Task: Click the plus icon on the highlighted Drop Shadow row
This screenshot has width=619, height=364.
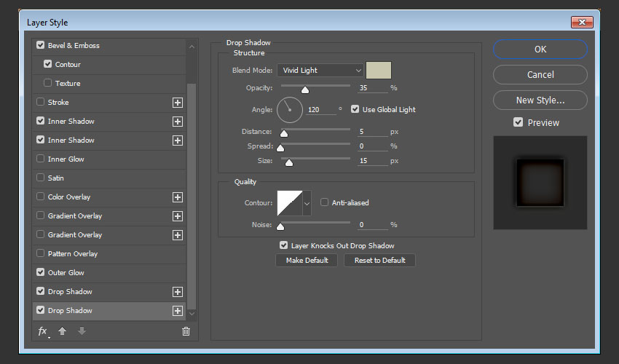Action: tap(178, 311)
